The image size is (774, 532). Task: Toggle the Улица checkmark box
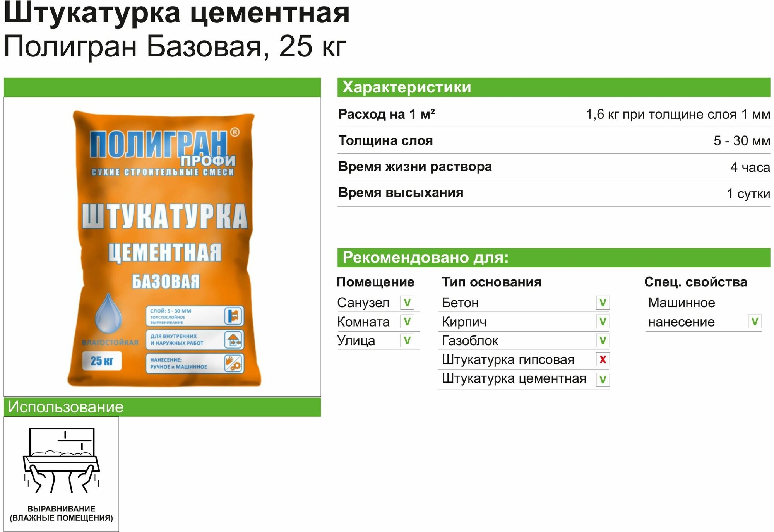coord(407,340)
